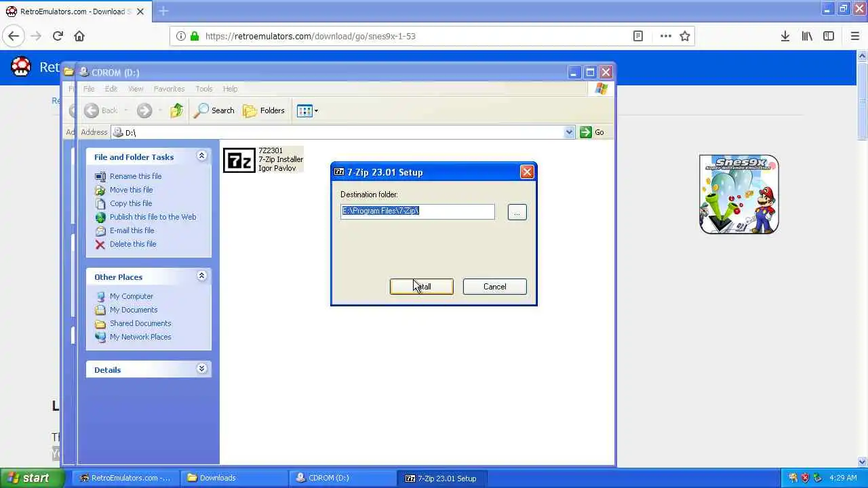868x488 pixels.
Task: Collapse the File and Folder Tasks panel
Action: [x=201, y=156]
